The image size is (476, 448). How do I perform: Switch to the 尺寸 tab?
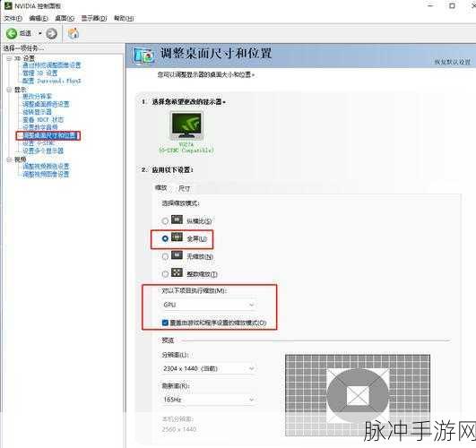[185, 188]
